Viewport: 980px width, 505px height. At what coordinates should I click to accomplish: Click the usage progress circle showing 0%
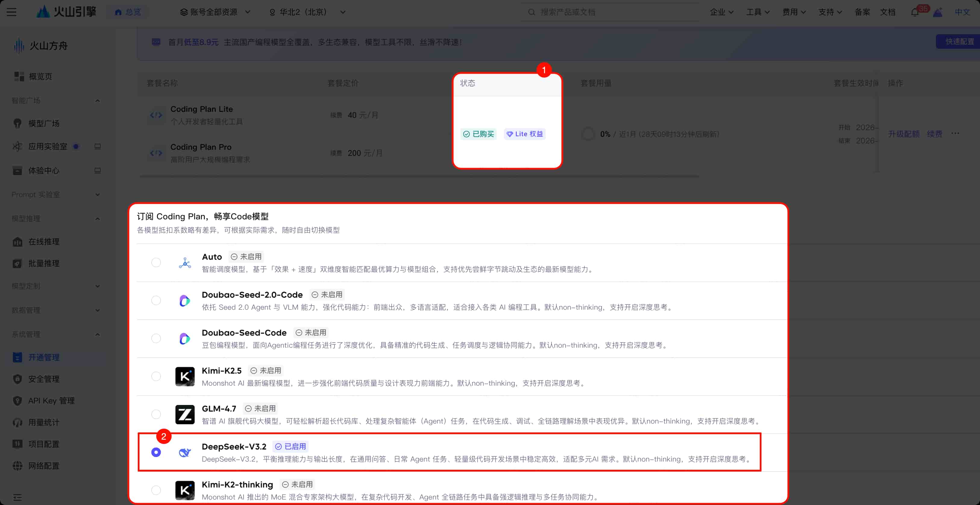(x=588, y=134)
